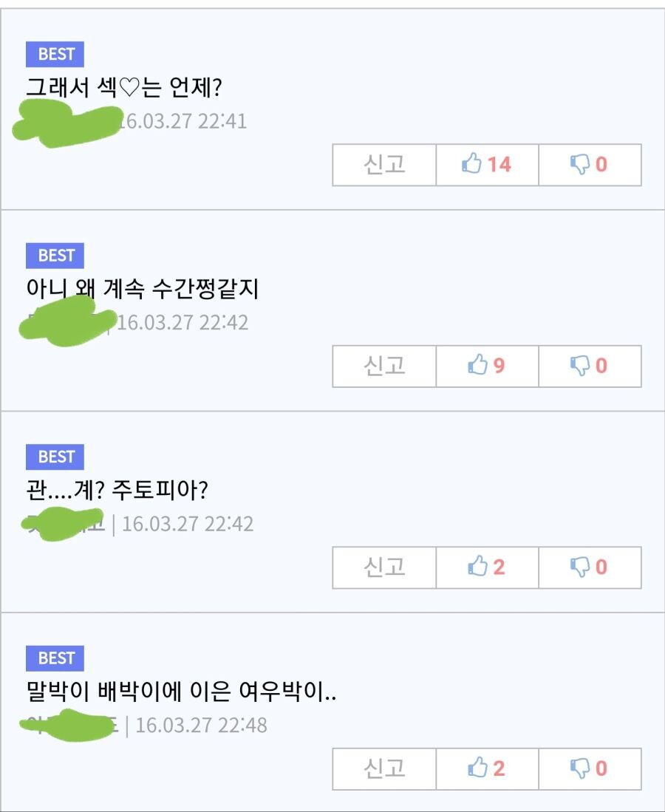Click 신고 on the last comment
Viewport: 665px width, 812px height.
pyautogui.click(x=384, y=769)
